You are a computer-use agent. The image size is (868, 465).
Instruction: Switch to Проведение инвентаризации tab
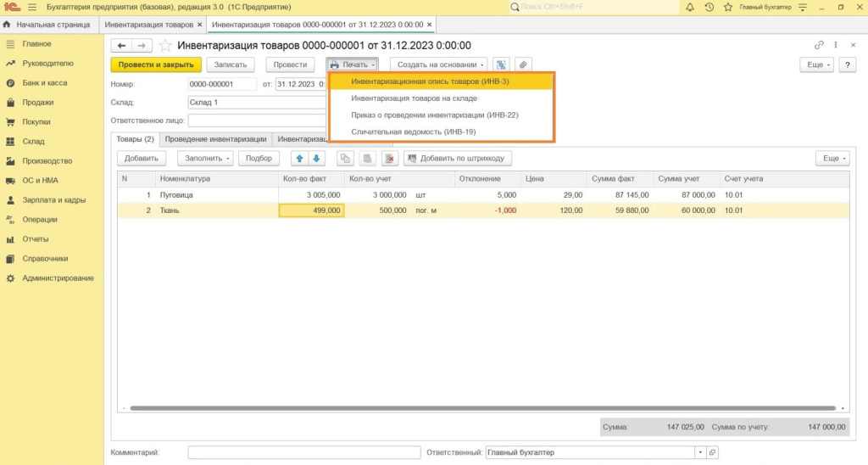215,139
